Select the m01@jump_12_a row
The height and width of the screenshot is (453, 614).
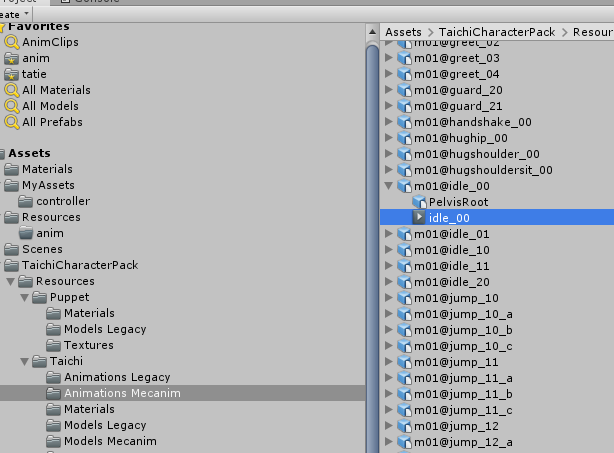click(x=497, y=442)
